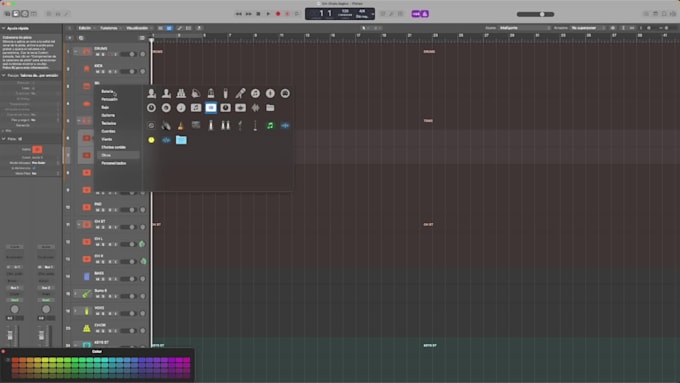This screenshot has height=383, width=680.
Task: Mute the DRUMS track
Action: pyautogui.click(x=98, y=54)
